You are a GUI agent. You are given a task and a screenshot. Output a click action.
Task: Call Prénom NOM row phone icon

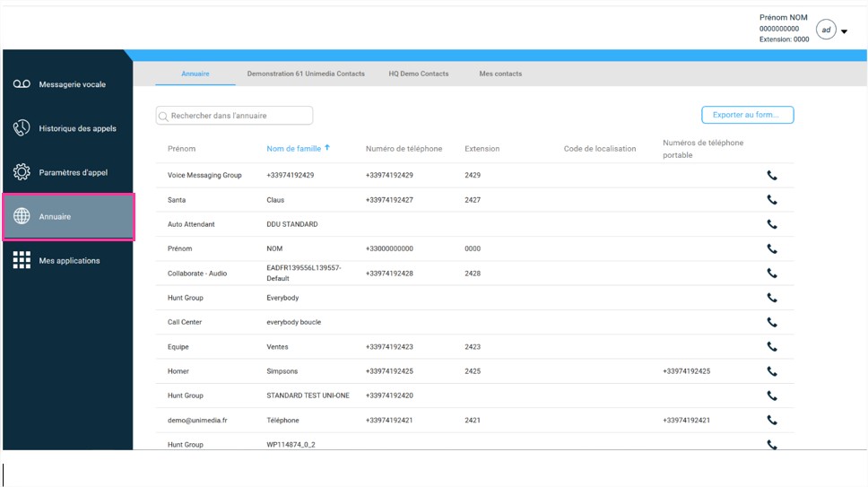tap(772, 248)
